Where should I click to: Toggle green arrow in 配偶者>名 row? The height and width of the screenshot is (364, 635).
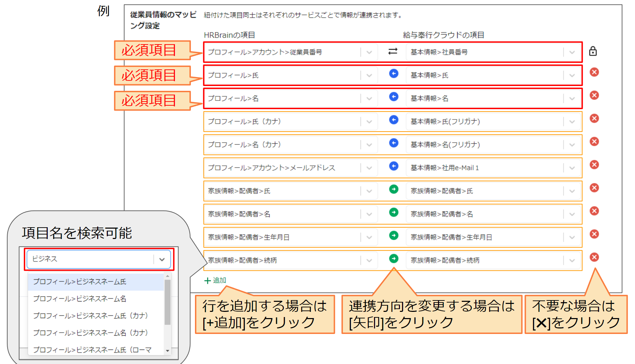point(394,212)
